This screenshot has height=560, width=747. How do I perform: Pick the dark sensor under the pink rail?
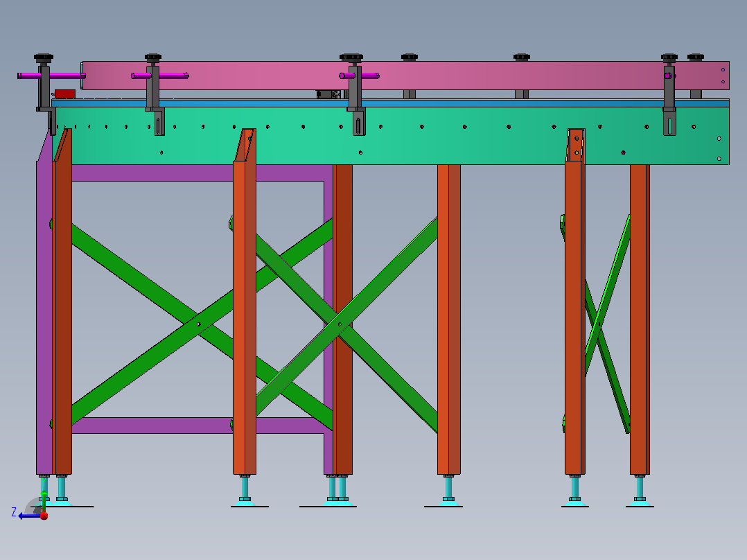tap(328, 94)
